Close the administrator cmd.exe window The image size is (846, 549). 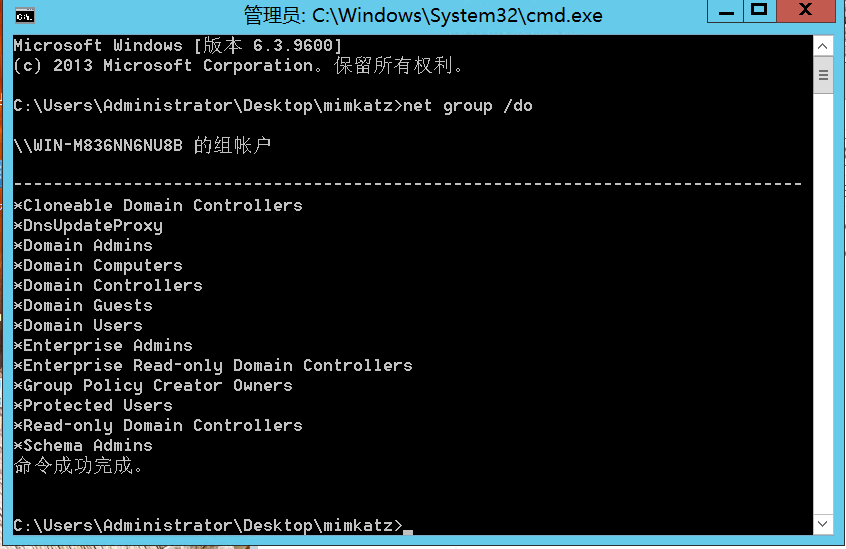pos(806,11)
